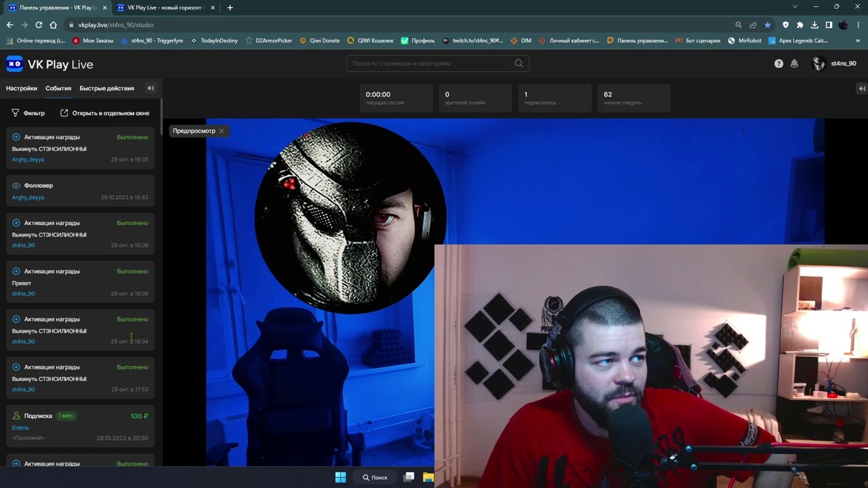
Task: Expand the right side panel arrow
Action: tap(862, 88)
